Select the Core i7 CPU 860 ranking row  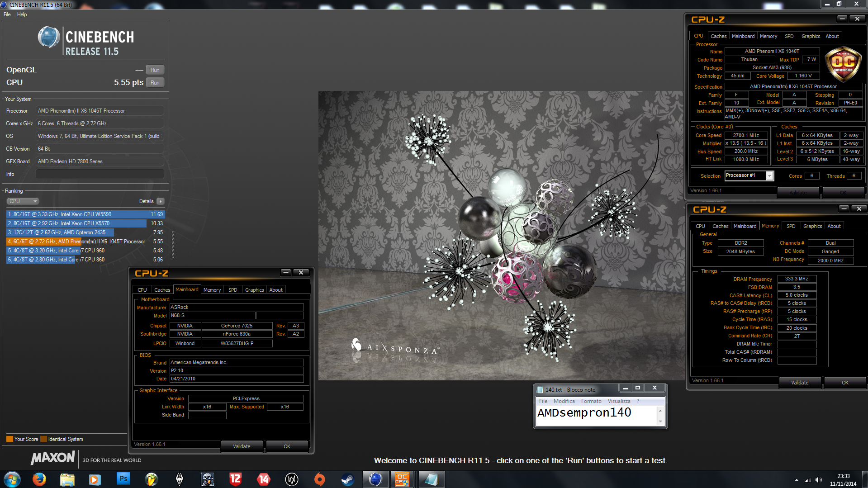[x=85, y=260]
